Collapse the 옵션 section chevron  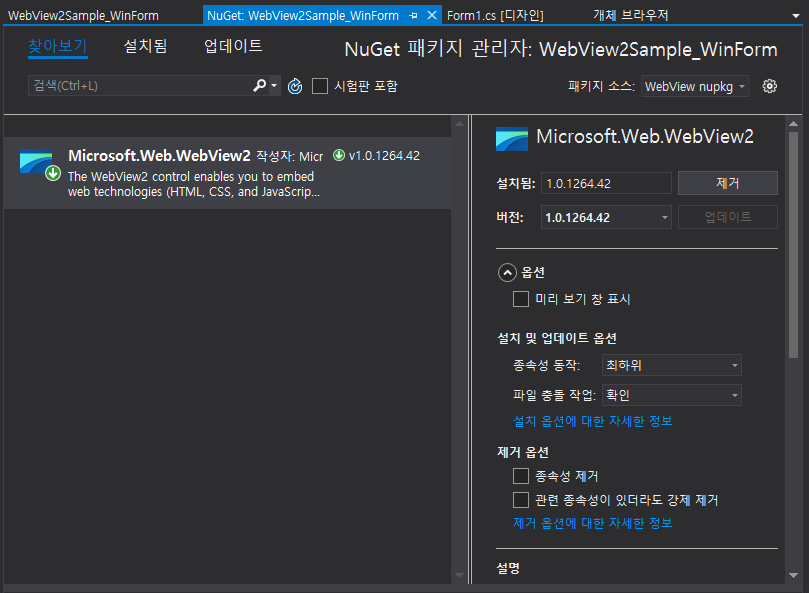pos(507,273)
